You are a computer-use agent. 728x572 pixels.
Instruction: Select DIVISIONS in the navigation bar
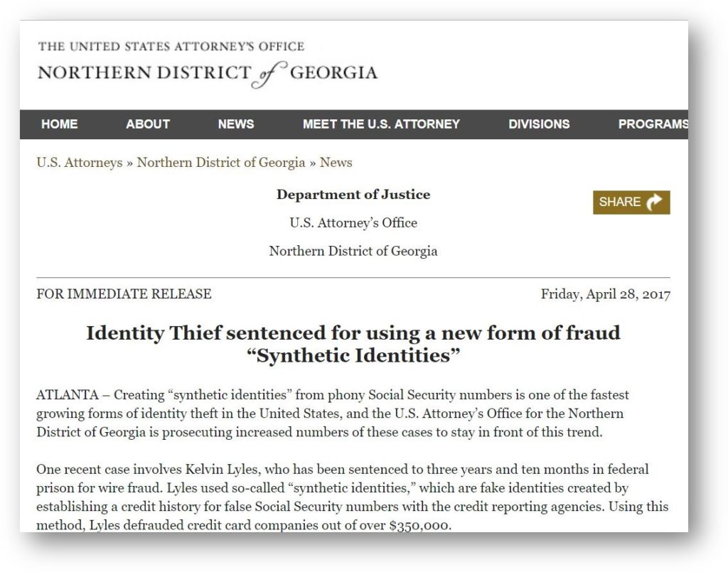pyautogui.click(x=539, y=124)
